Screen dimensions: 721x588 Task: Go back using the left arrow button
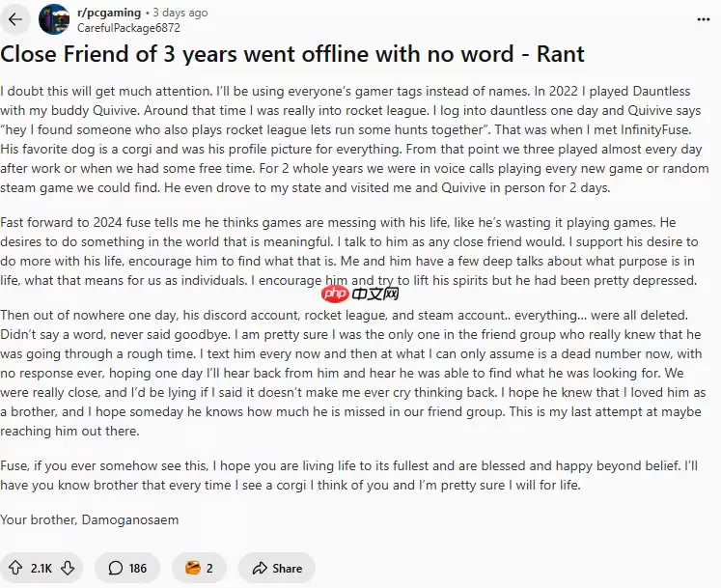(x=15, y=19)
